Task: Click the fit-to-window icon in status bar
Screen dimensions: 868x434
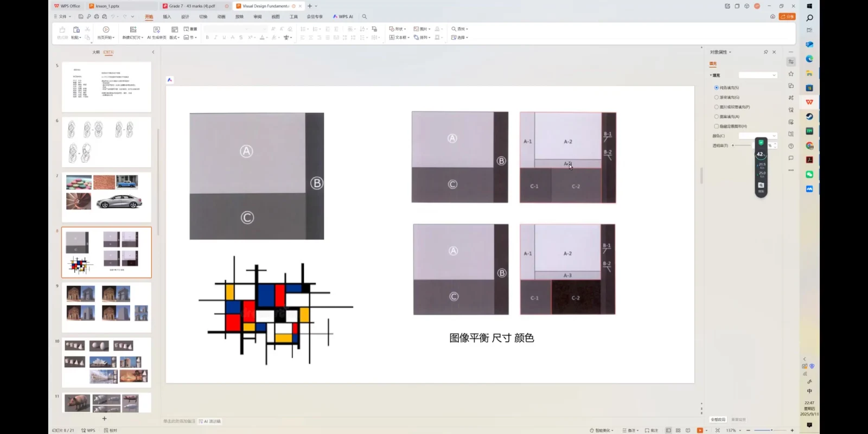Action: (718, 430)
